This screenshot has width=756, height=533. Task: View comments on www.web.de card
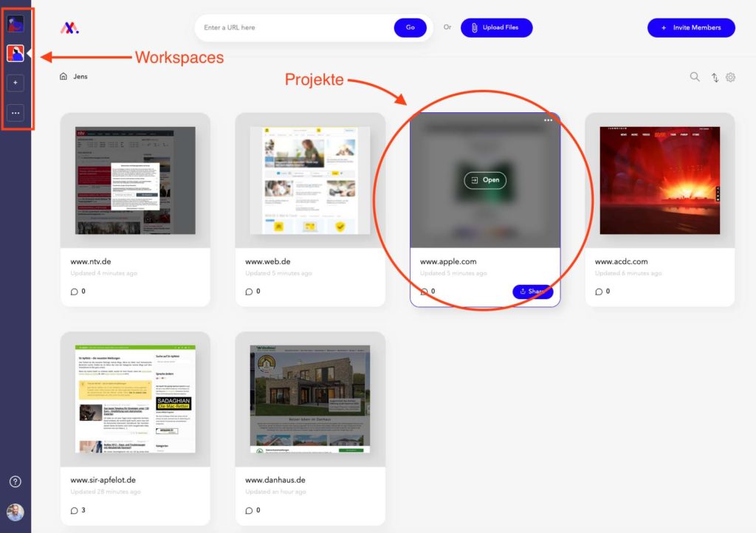click(252, 291)
